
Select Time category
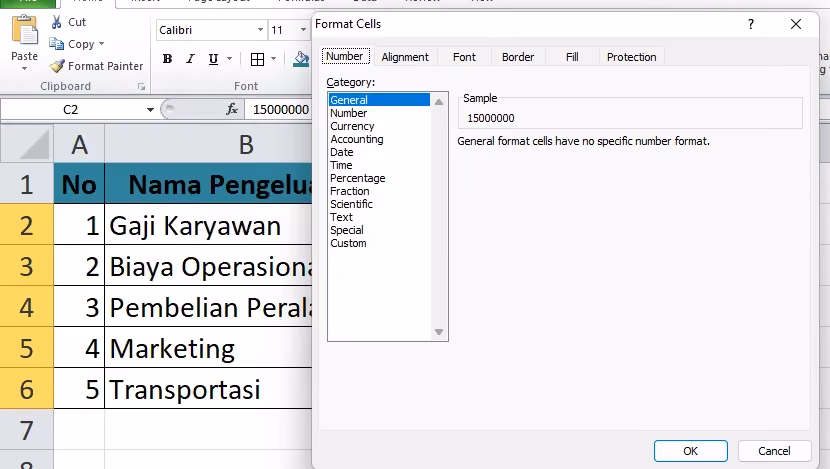pos(379,165)
